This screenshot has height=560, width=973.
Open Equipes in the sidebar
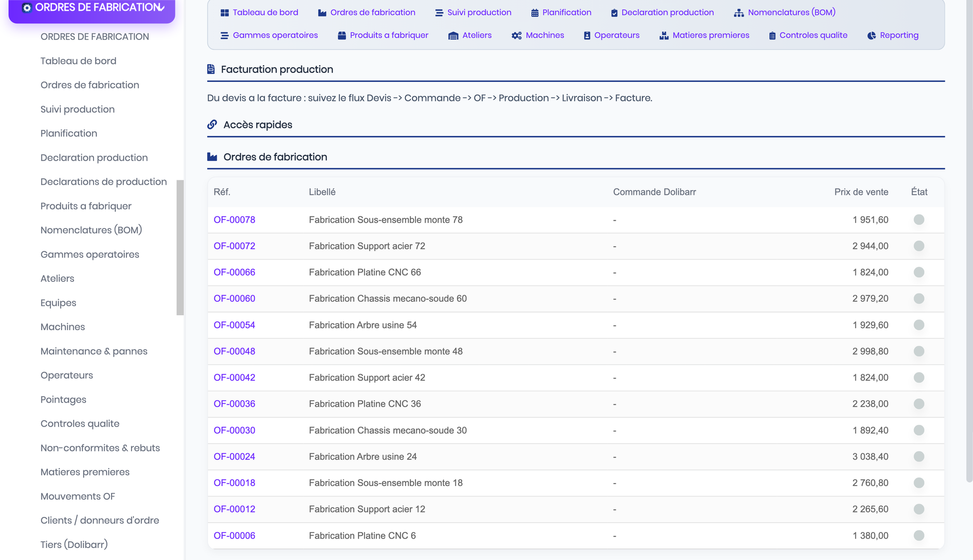[x=58, y=303]
